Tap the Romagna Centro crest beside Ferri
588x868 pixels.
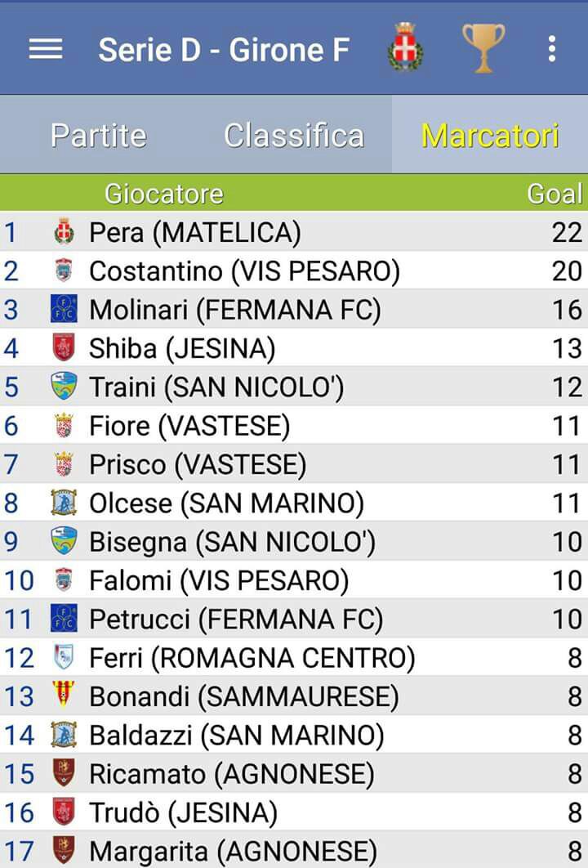click(x=64, y=657)
